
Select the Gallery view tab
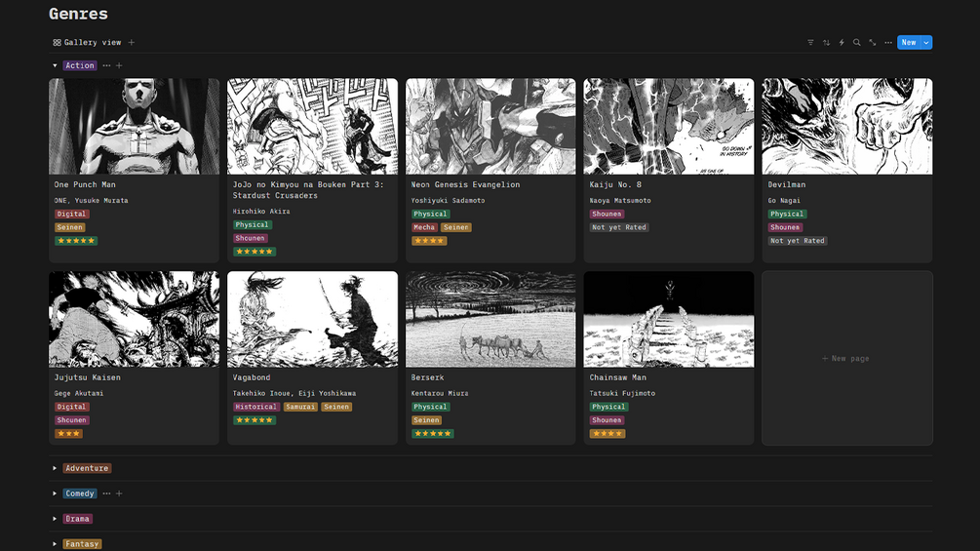click(x=88, y=43)
